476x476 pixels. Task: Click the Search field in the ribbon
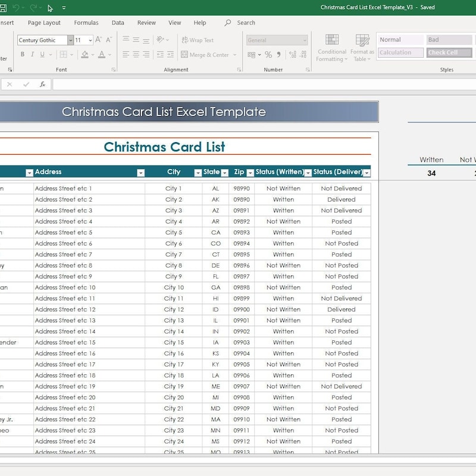tap(243, 23)
